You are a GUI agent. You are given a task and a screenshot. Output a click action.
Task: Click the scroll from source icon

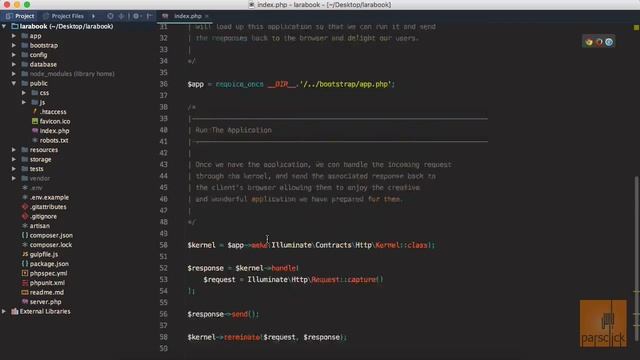point(110,16)
